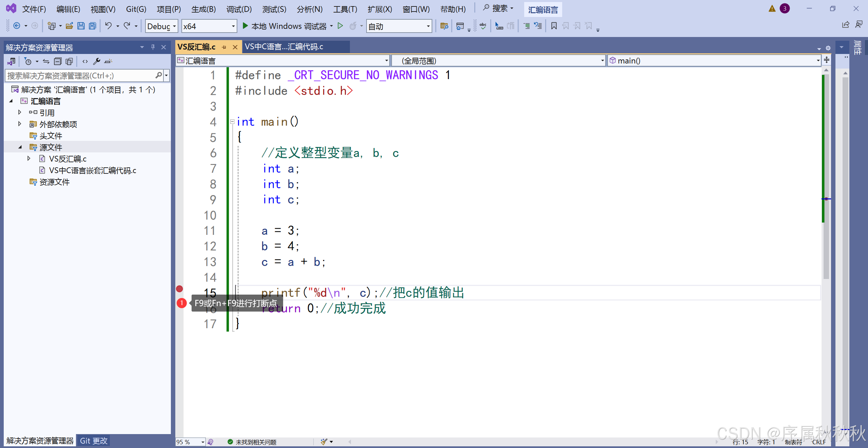Click the horizontal scrollbar left arrow
868x448 pixels.
pos(350,442)
